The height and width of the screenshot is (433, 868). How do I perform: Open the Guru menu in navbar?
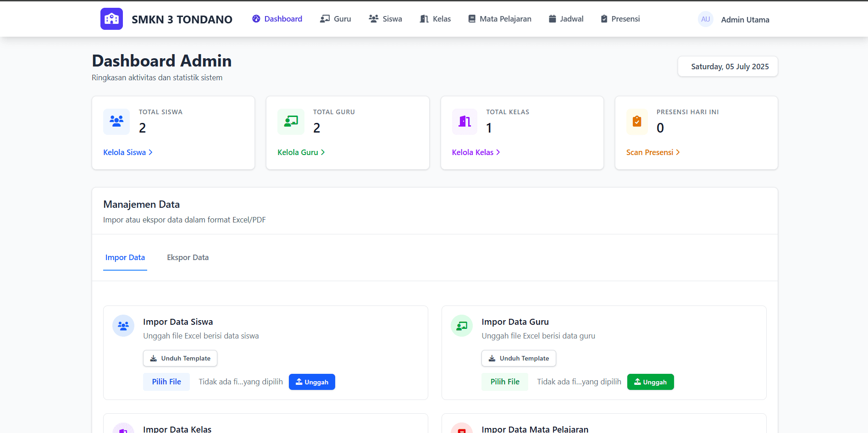coord(336,19)
